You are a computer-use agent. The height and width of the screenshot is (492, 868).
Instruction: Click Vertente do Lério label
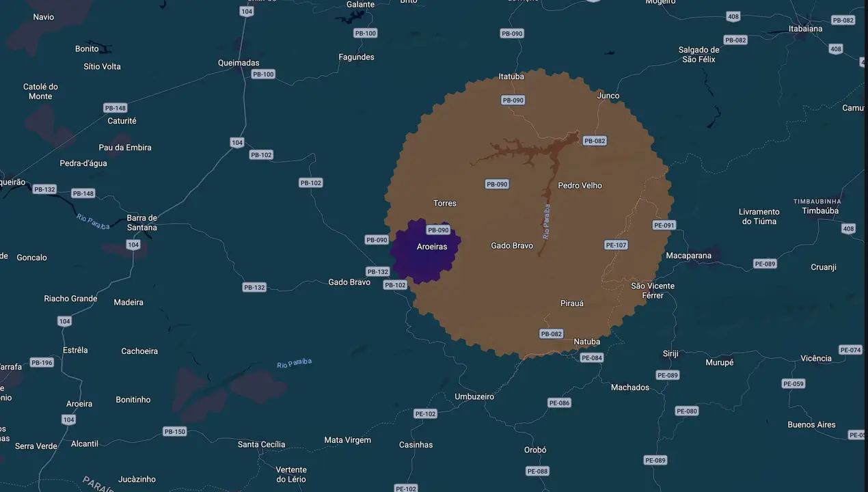tap(291, 475)
